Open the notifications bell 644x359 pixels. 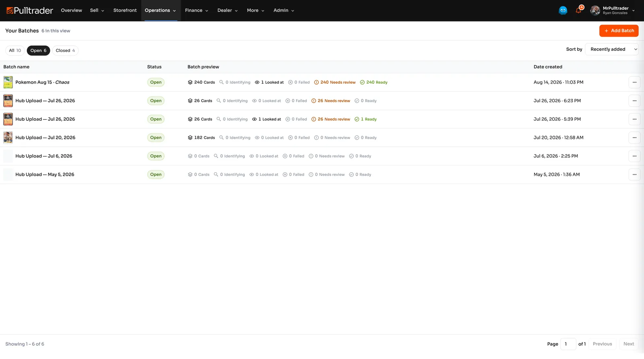(578, 10)
